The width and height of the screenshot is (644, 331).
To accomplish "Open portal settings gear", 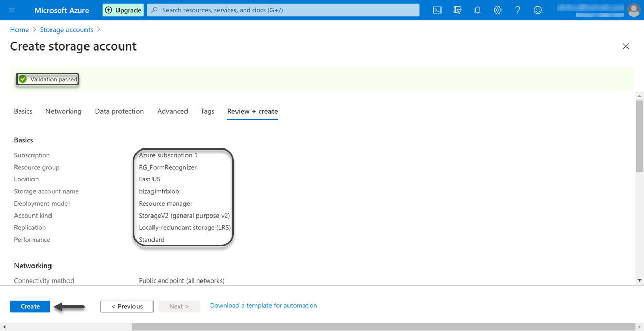I will point(497,10).
